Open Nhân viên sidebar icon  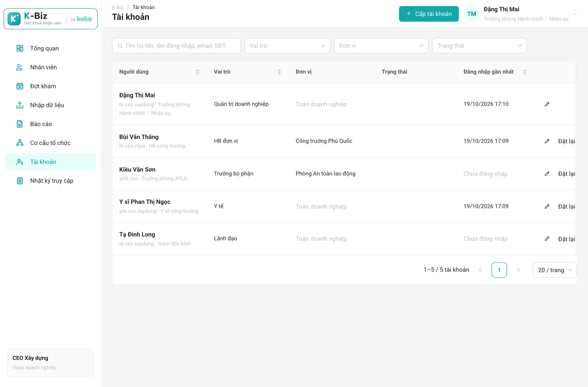click(x=20, y=67)
